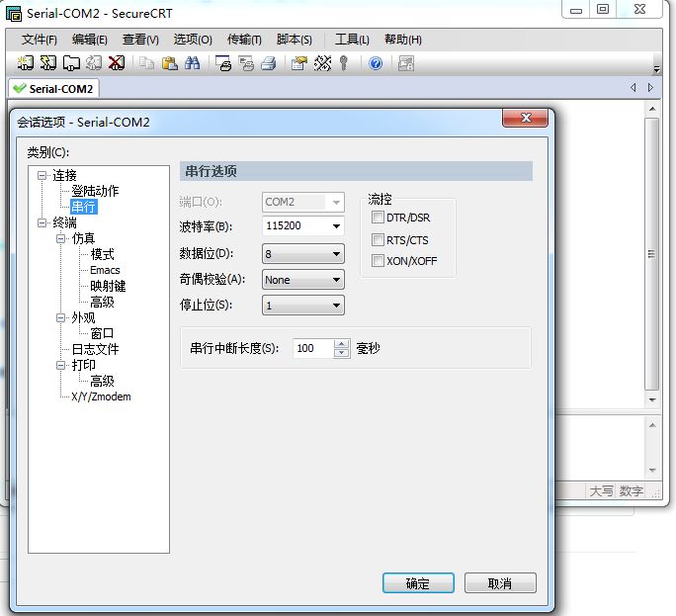
Task: Select Emacs in category tree
Action: coord(105,271)
